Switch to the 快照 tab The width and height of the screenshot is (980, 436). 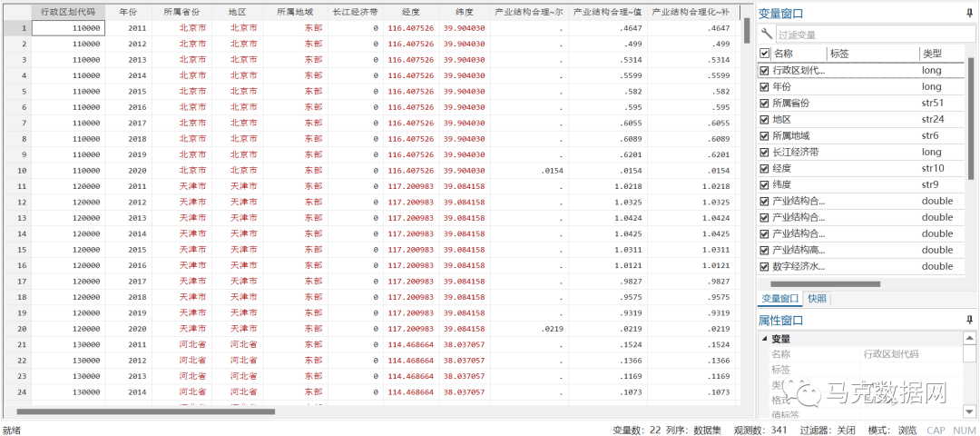click(817, 298)
